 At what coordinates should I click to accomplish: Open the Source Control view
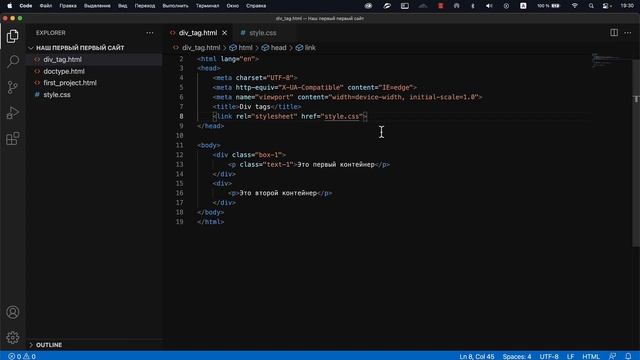point(13,87)
